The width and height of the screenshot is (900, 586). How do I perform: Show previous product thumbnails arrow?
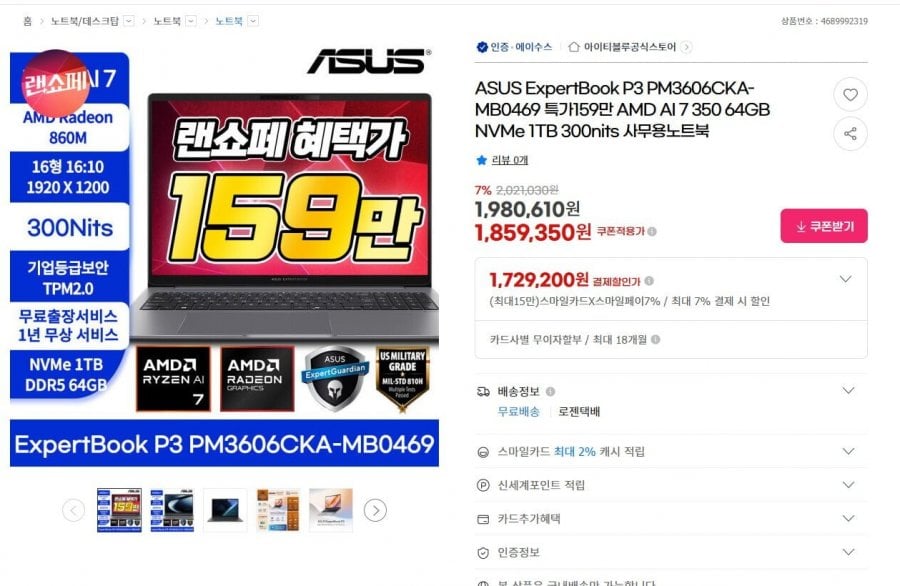(73, 510)
